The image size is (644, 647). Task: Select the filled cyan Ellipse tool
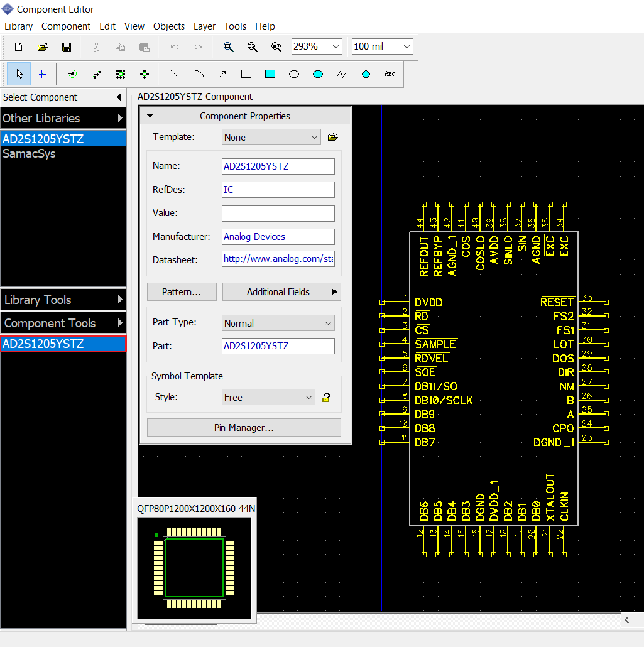coord(318,74)
